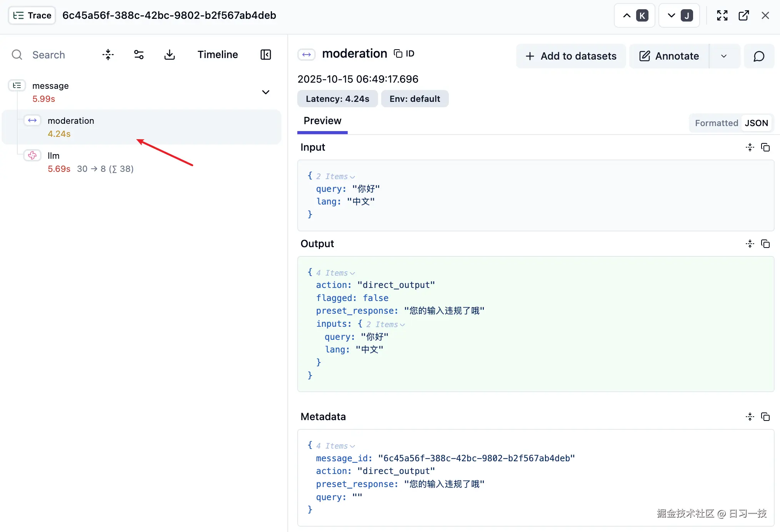Open trace in new tab icon
The image size is (780, 532).
click(x=743, y=16)
